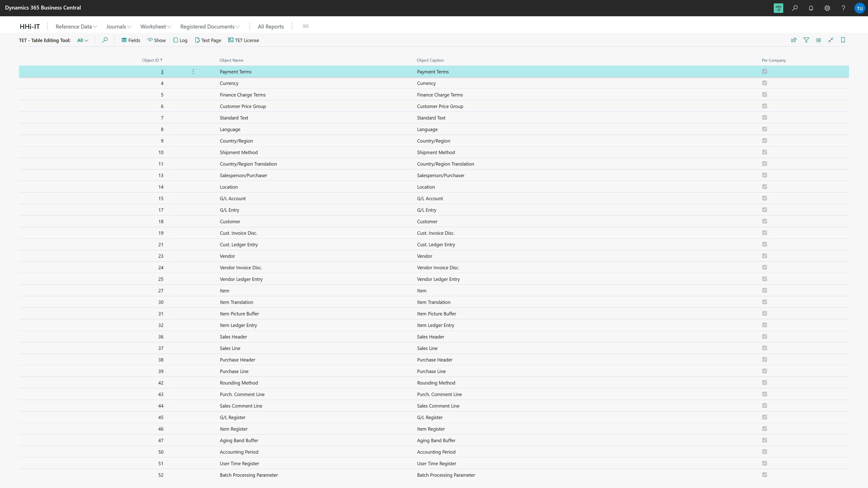This screenshot has width=868, height=488.
Task: Collapse the page with the shrink icon
Action: [x=831, y=40]
